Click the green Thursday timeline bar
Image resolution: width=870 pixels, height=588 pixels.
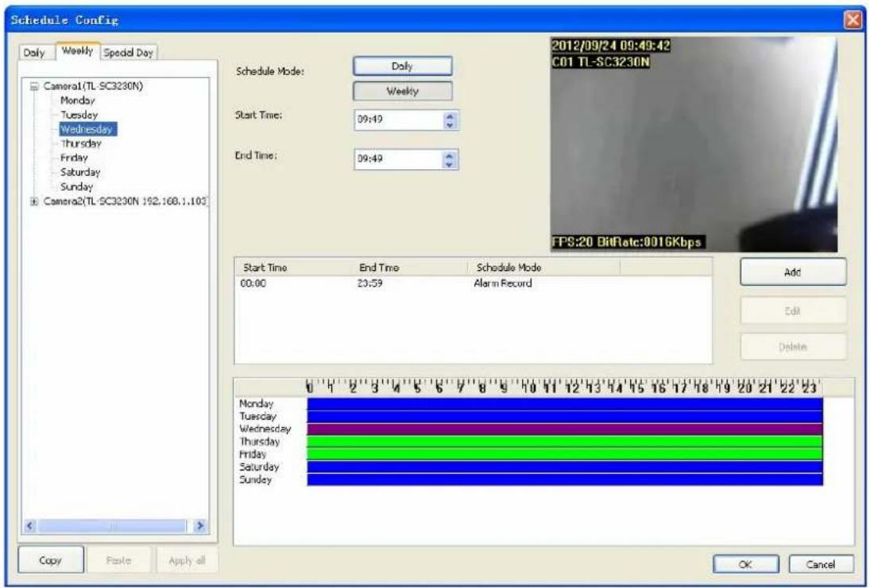[565, 442]
